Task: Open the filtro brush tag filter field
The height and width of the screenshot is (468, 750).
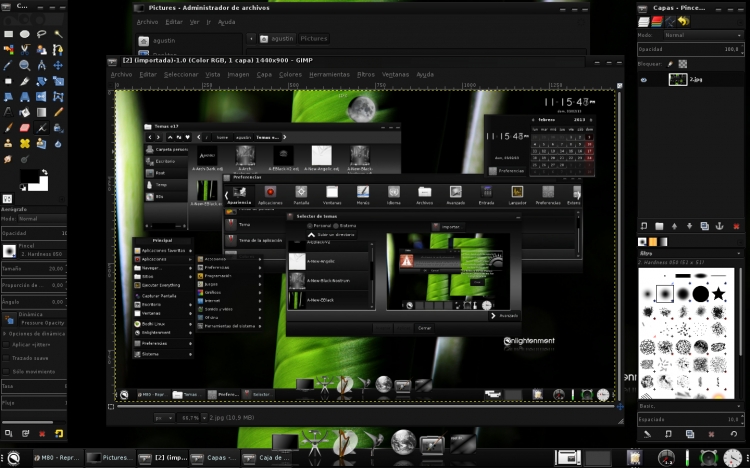Action: (690, 253)
